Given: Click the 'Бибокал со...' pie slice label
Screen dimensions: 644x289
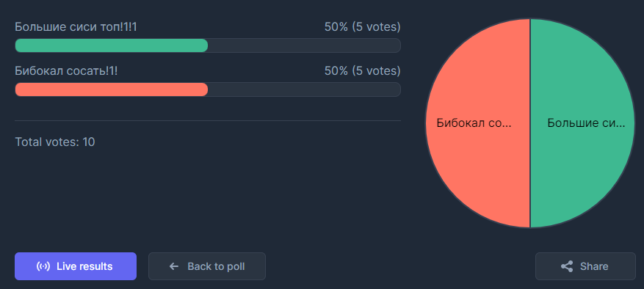Looking at the screenshot, I should click(x=474, y=123).
